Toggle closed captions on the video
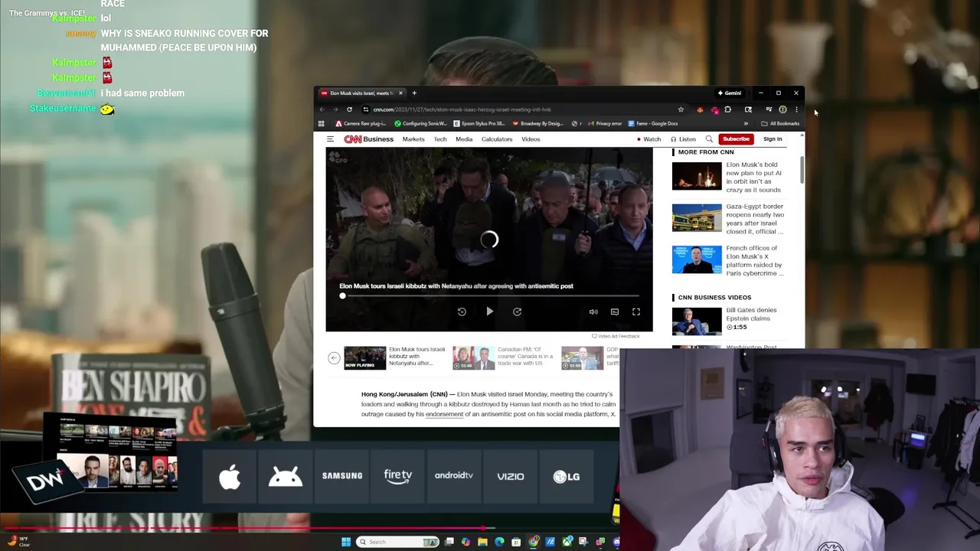980x551 pixels. (x=614, y=311)
